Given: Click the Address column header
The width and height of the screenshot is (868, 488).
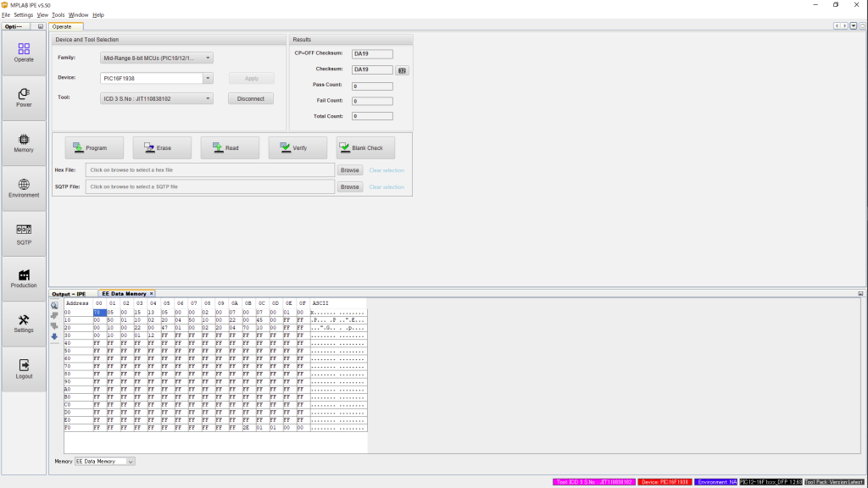Looking at the screenshot, I should (x=77, y=303).
